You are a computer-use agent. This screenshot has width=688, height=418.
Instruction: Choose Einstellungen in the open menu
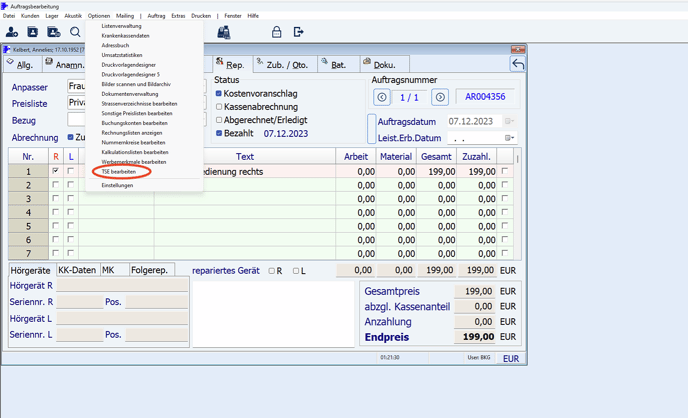click(117, 185)
